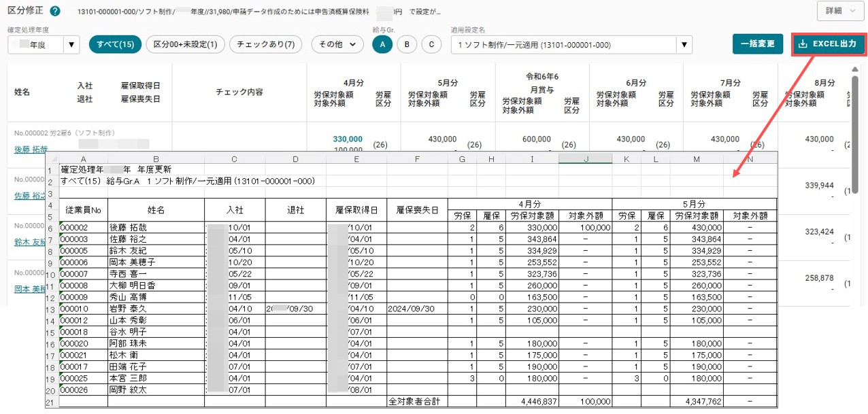This screenshot has width=868, height=414.
Task: Click the 330,000 amount under 4月分
Action: 348,139
